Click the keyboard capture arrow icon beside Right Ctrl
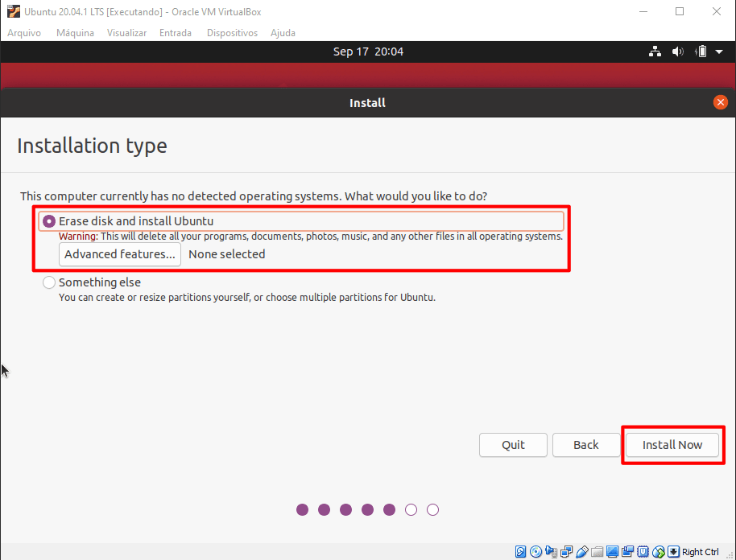The width and height of the screenshot is (736, 560). (x=673, y=552)
